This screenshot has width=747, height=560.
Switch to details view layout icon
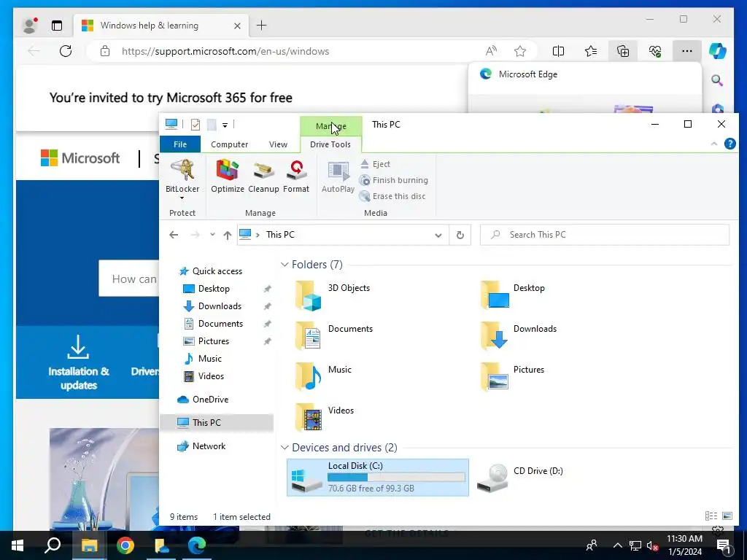(x=711, y=516)
